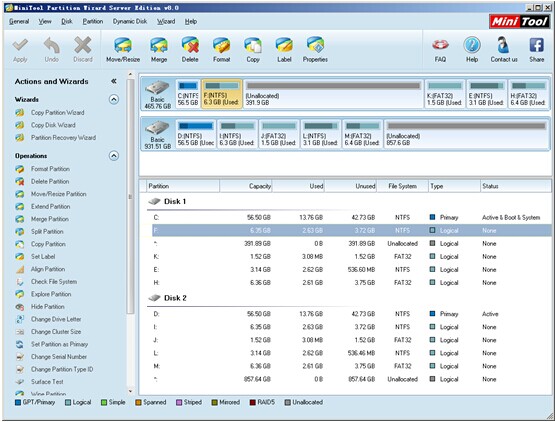Click the Copy Disk Wizard icon
The width and height of the screenshot is (555, 422).
point(20,125)
